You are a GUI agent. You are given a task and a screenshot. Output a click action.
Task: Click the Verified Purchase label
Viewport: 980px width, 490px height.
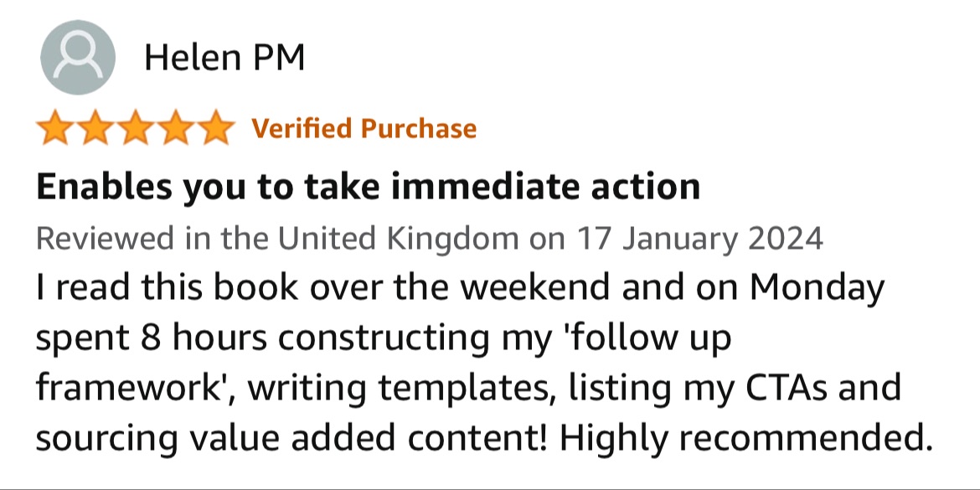[364, 128]
